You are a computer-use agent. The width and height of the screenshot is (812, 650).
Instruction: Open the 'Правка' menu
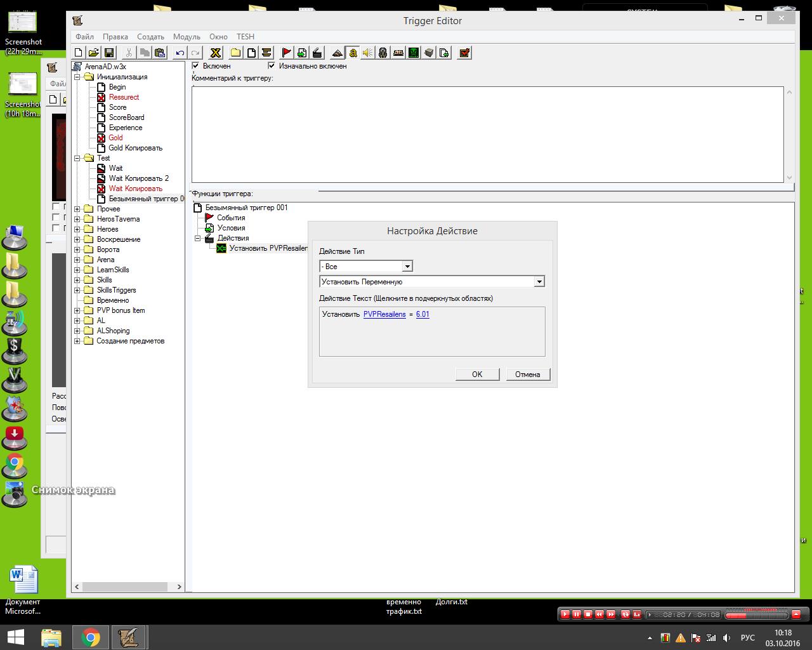point(115,37)
